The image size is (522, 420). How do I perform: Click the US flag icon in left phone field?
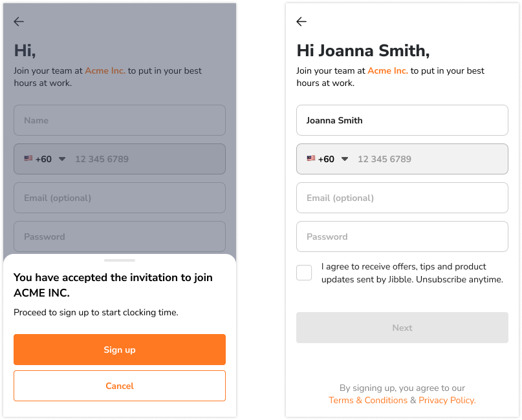click(28, 158)
